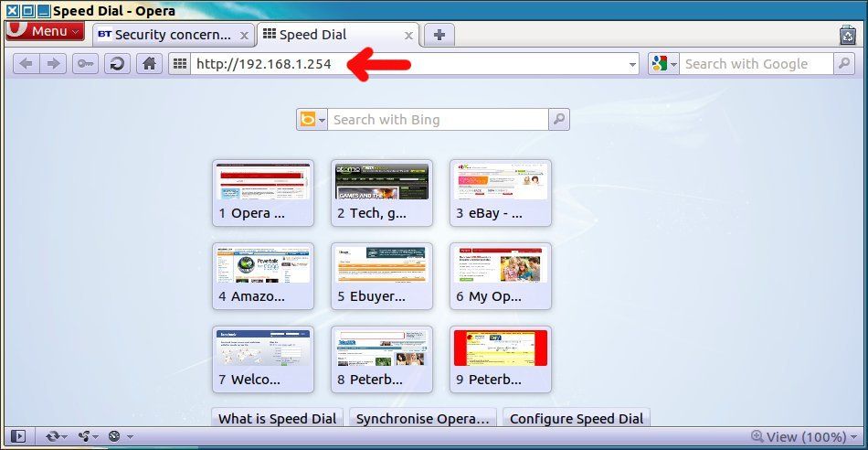
Task: Toggle the side panel in the status bar
Action: pyautogui.click(x=18, y=437)
